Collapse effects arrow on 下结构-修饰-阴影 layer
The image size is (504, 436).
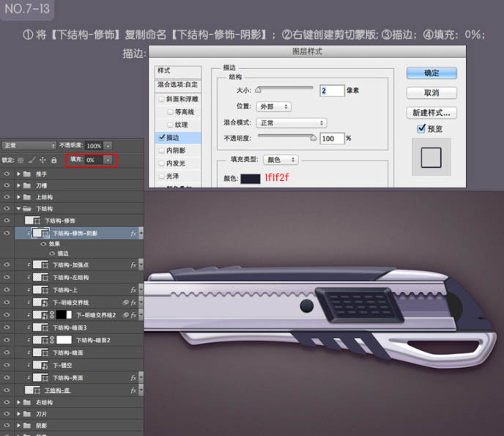[x=141, y=233]
